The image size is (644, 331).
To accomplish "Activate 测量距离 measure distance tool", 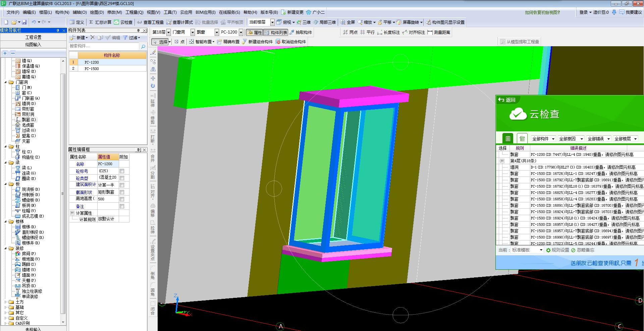I will (x=439, y=32).
